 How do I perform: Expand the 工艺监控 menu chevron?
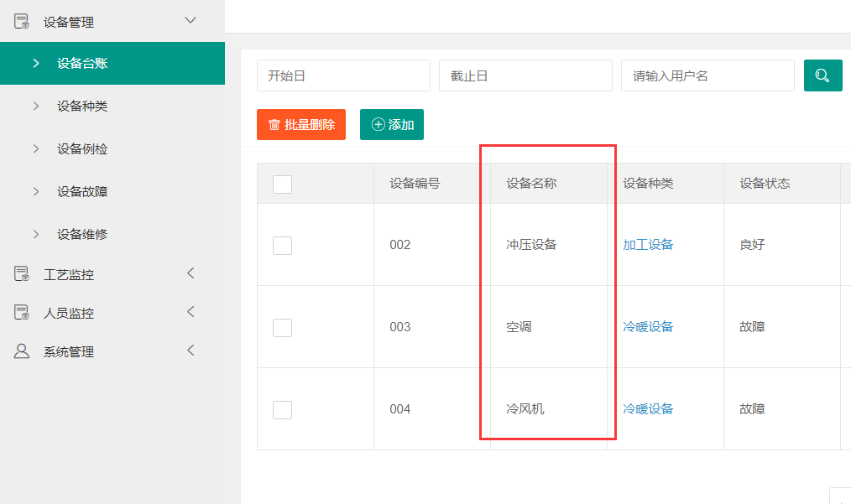point(191,273)
